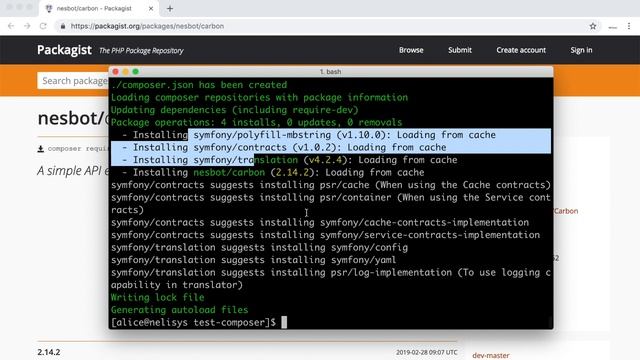Open the Submit menu item
Viewport: 640px width, 360px height.
(460, 50)
